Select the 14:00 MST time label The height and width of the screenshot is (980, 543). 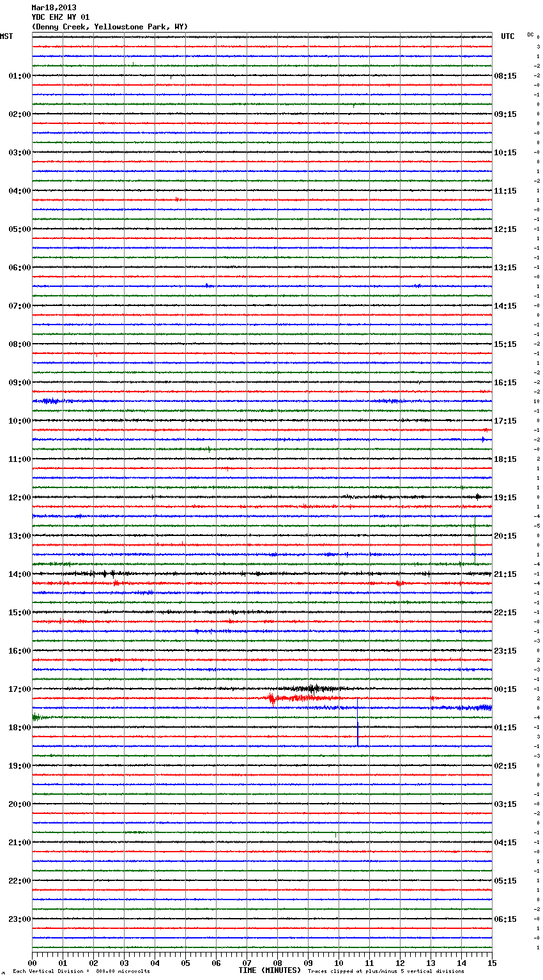point(20,574)
